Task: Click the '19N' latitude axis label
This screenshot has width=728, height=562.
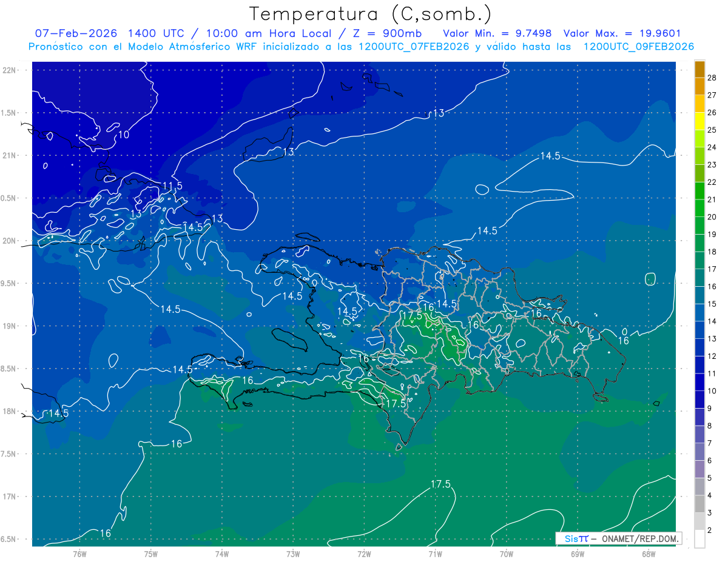Action: (10, 326)
